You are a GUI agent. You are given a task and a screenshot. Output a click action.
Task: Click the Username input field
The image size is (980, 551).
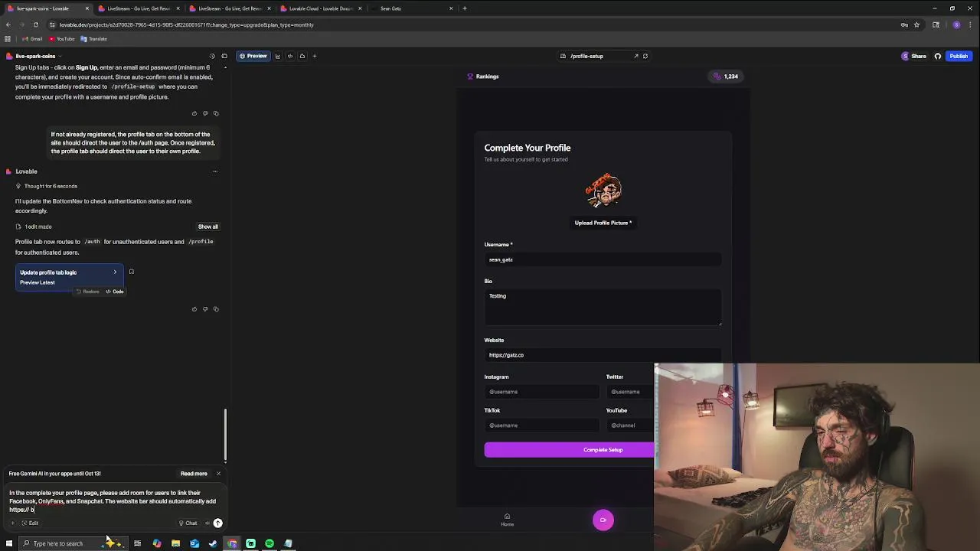603,259
